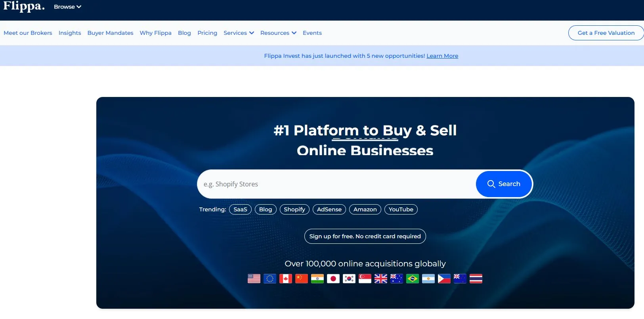
Task: Click the India flag icon
Action: [317, 279]
